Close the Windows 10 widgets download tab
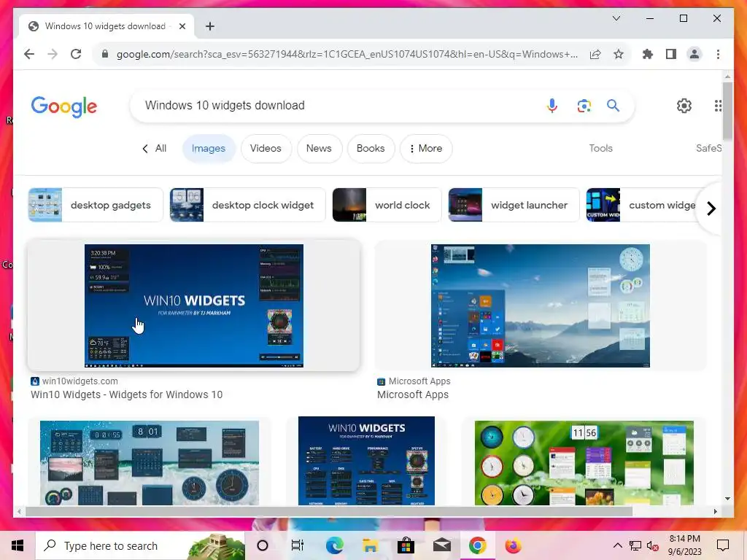This screenshot has height=560, width=747. pyautogui.click(x=182, y=26)
